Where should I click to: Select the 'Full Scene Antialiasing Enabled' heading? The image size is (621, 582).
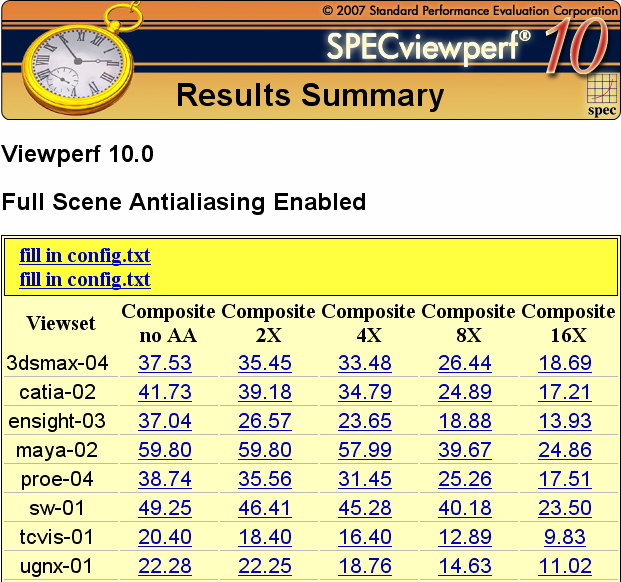coord(184,202)
